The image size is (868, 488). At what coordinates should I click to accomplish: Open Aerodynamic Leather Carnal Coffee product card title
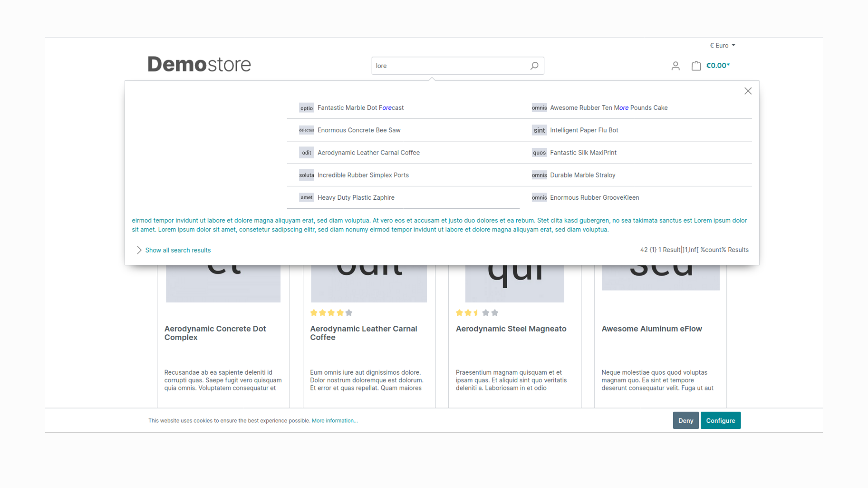coord(363,333)
